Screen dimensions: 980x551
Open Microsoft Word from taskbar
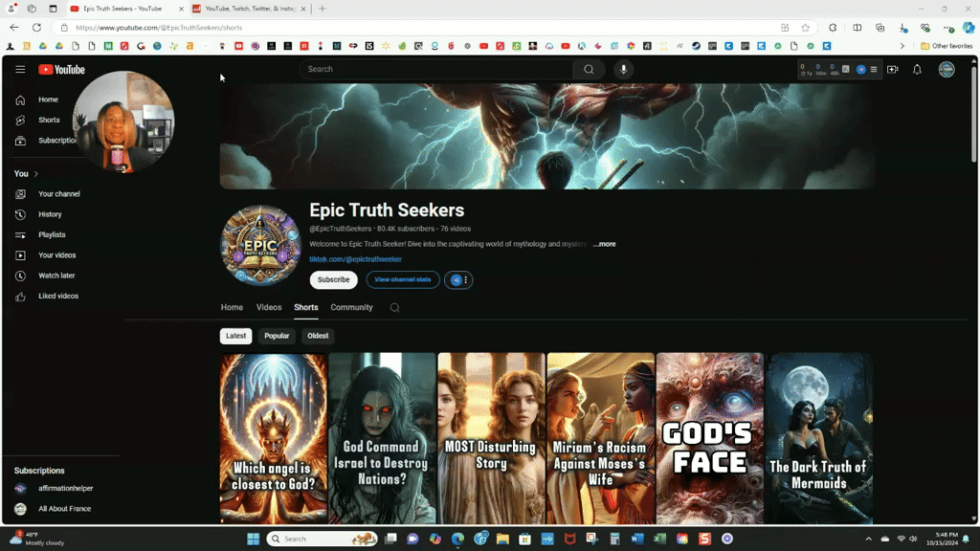(636, 539)
